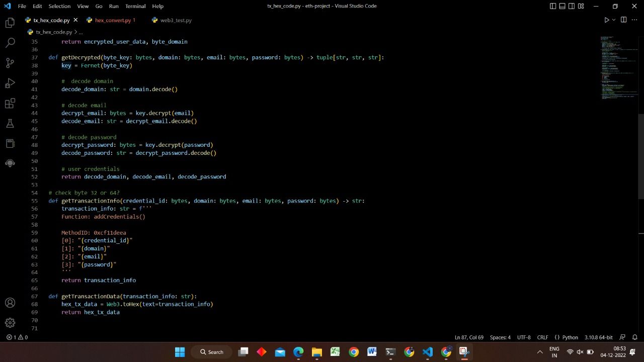Open the Terminal menu
The image size is (644, 362).
(135, 6)
